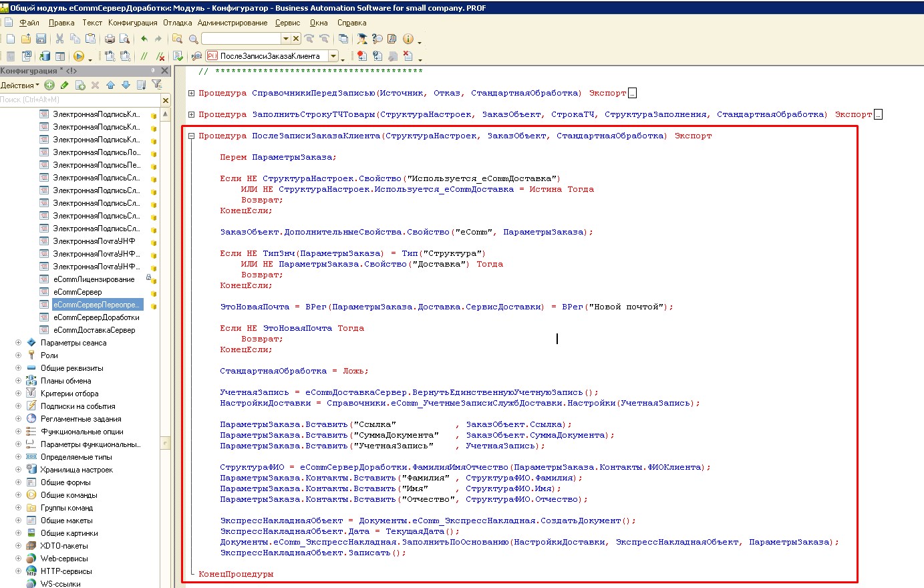Click the syntax check icon
Screen dimensions: 924x588
178,56
